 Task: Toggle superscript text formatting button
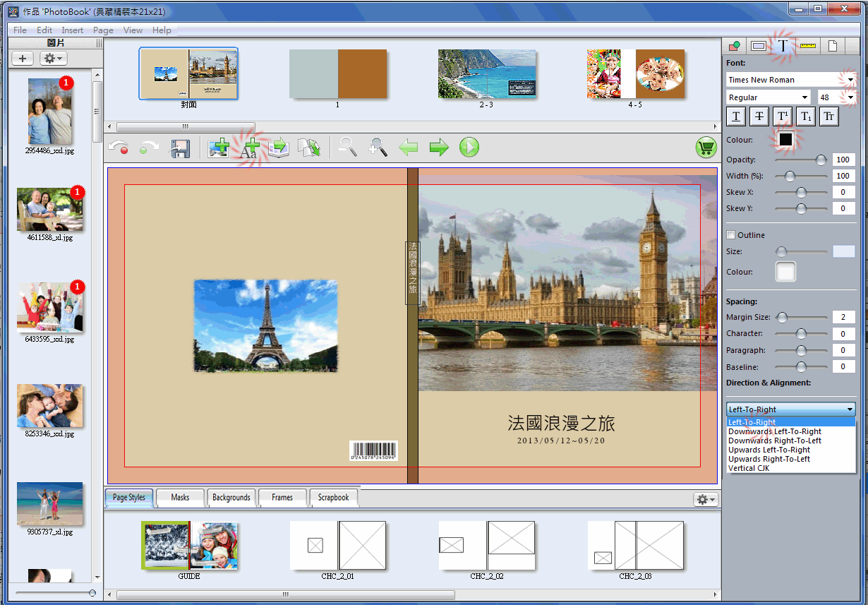[x=783, y=116]
